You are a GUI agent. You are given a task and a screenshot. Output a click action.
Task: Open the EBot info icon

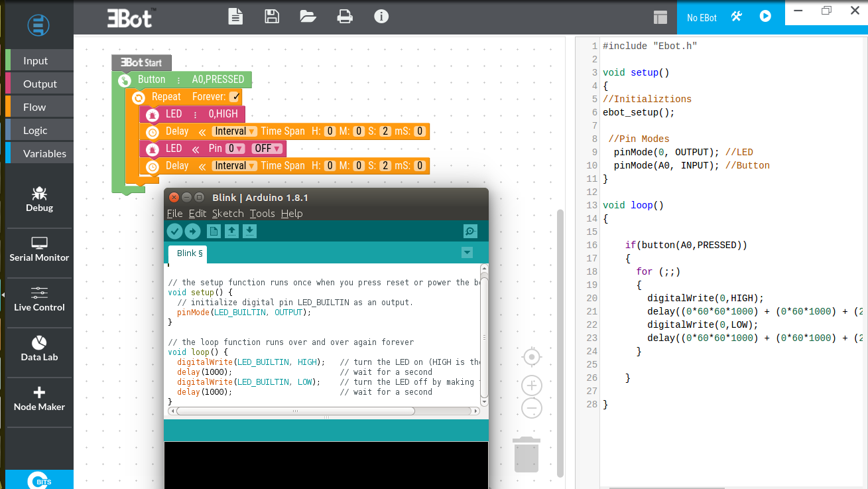[x=381, y=17]
